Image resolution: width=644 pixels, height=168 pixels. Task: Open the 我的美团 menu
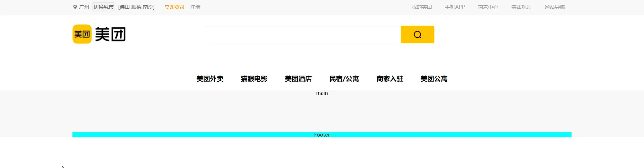(422, 7)
